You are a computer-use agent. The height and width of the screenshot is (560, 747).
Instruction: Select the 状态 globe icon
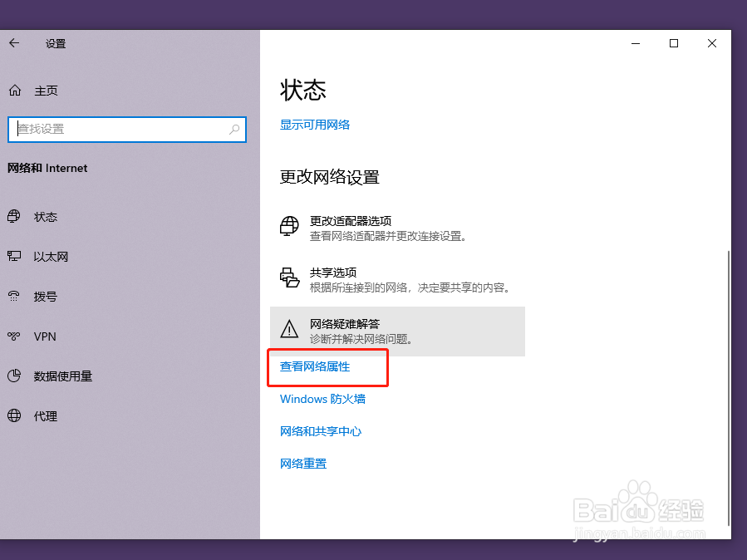(x=14, y=217)
